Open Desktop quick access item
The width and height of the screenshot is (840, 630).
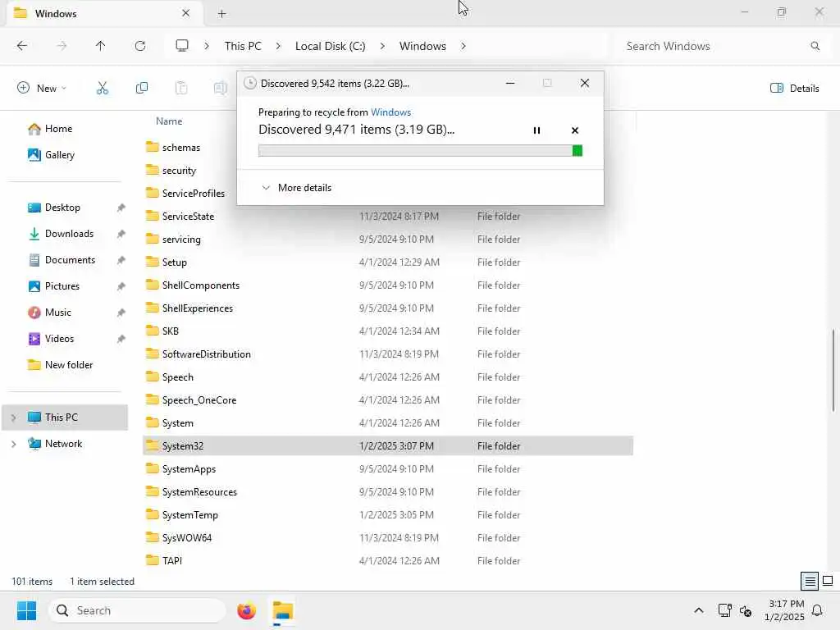click(54, 208)
